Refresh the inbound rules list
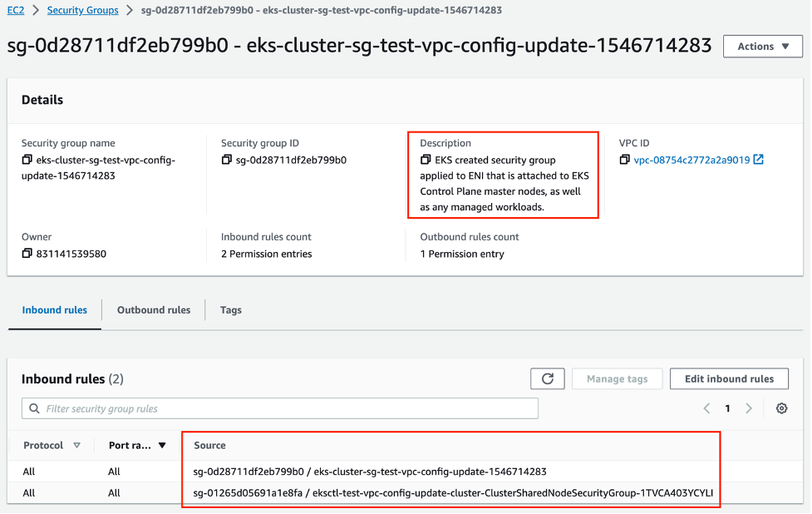 click(547, 378)
